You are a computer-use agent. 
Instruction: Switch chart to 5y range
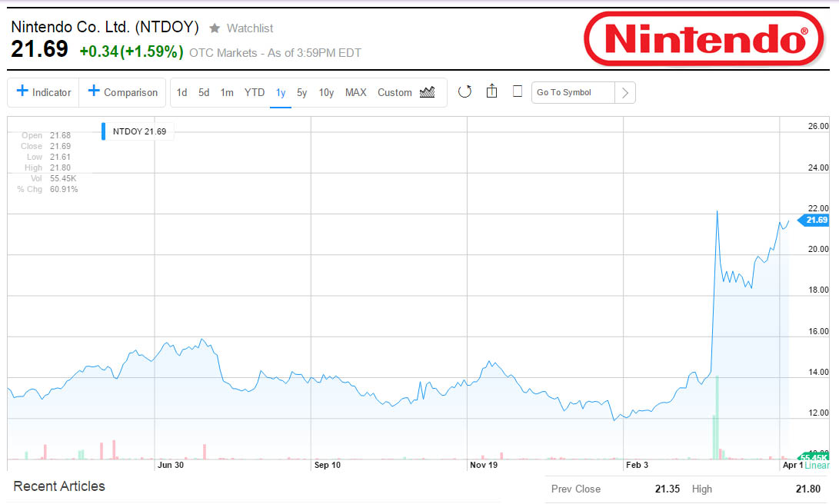(301, 93)
